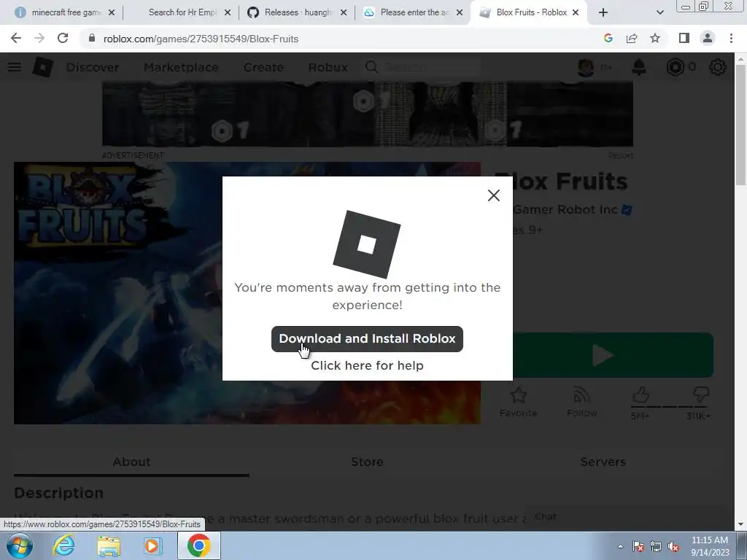Open the Gamer Robot Inc creator link
This screenshot has height=560, width=747.
pyautogui.click(x=565, y=209)
